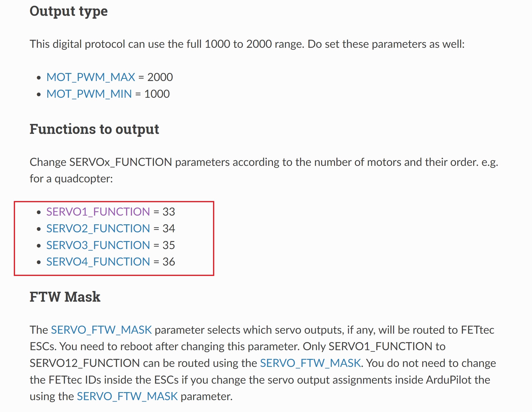This screenshot has height=412, width=532.
Task: Go to the SERVO4_FUNCTION link
Action: (x=98, y=262)
